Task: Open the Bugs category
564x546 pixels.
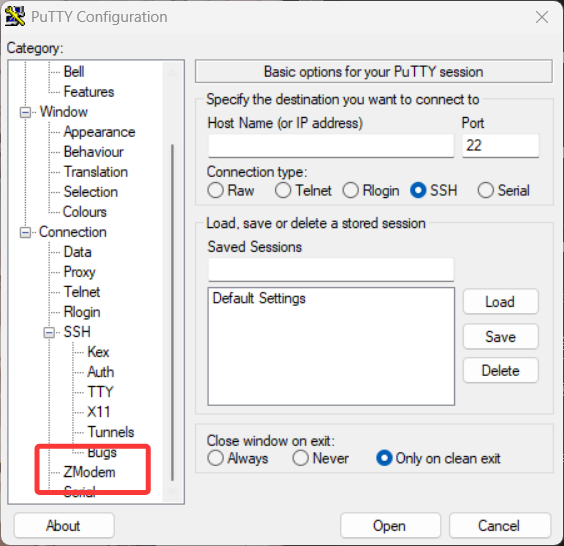Action: point(102,452)
